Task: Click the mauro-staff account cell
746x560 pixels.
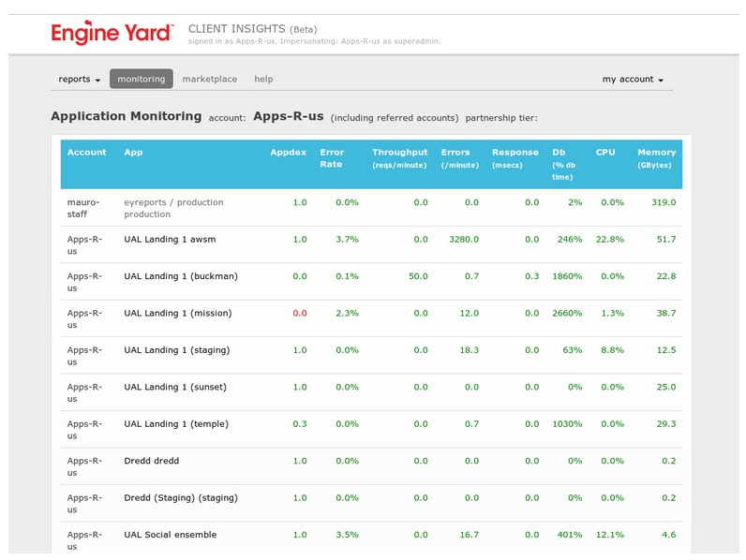Action: [83, 208]
